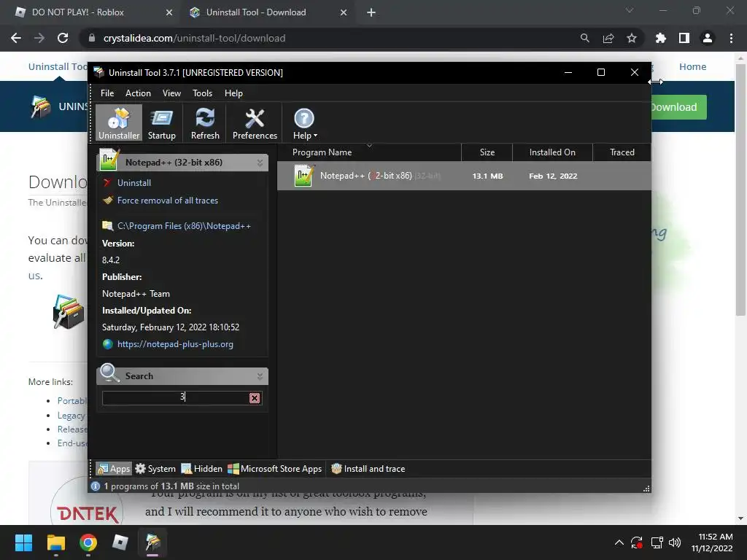Image resolution: width=747 pixels, height=560 pixels.
Task: Go back in Chrome
Action: point(16,38)
